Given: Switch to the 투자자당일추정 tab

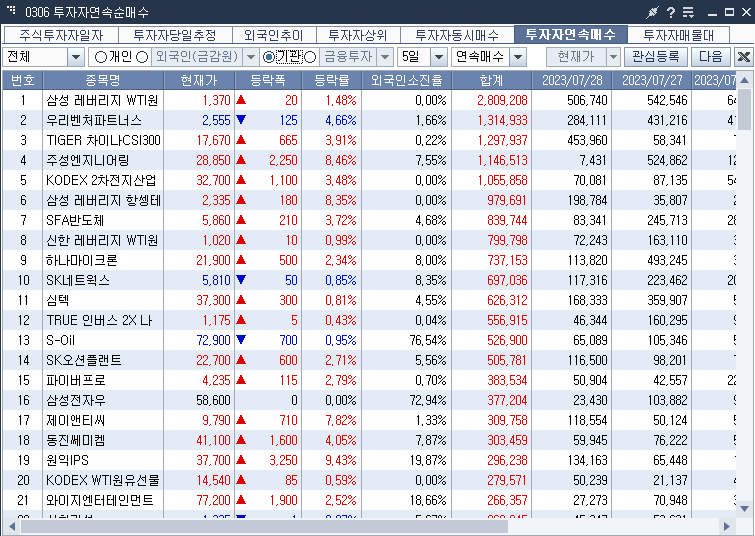Looking at the screenshot, I should click(175, 35).
